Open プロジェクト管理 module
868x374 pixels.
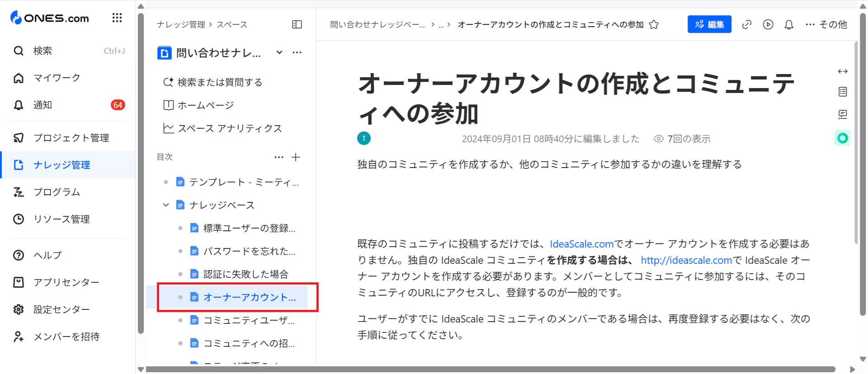pos(68,138)
